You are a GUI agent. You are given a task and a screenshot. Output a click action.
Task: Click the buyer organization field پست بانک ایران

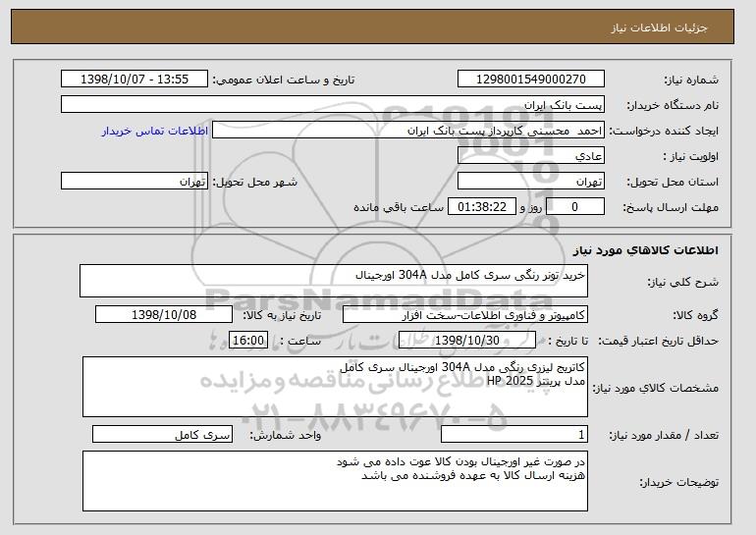click(333, 105)
